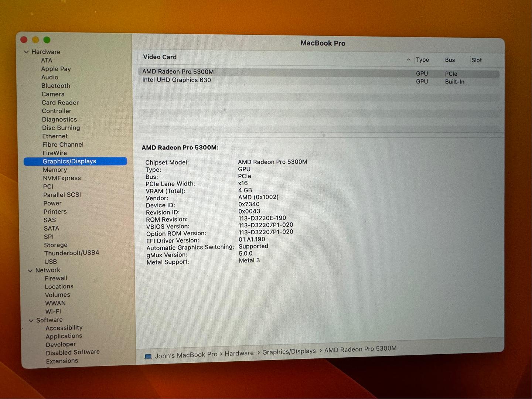Sort by the Type column header
532x399 pixels.
click(x=422, y=60)
